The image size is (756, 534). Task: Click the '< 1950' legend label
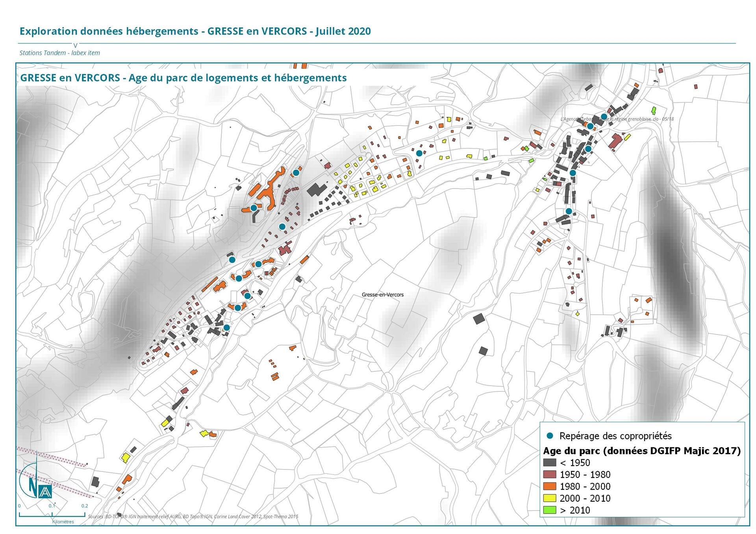click(575, 463)
